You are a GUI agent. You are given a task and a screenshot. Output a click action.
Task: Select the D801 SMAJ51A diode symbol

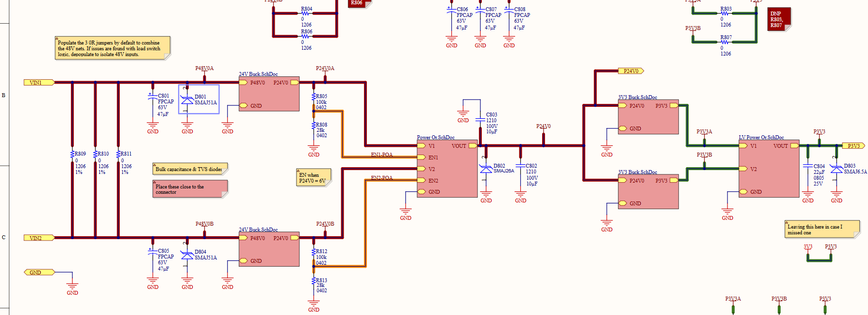187,100
